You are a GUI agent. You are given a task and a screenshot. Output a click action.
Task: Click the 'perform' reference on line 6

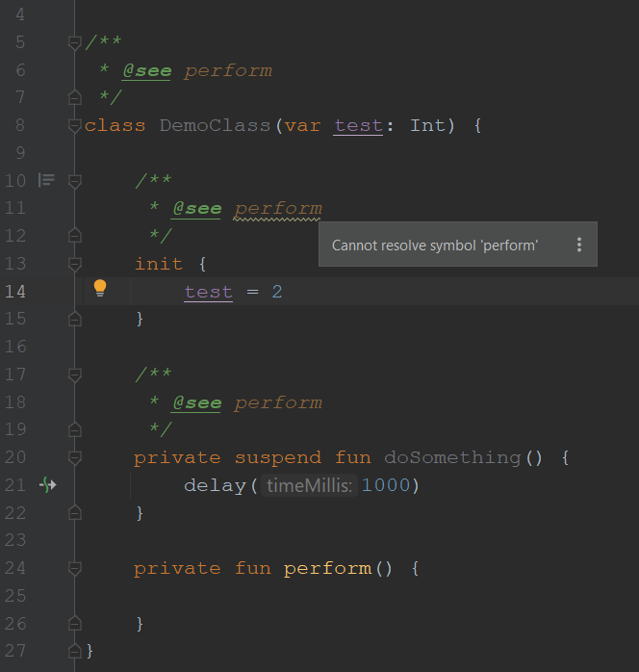pos(228,71)
